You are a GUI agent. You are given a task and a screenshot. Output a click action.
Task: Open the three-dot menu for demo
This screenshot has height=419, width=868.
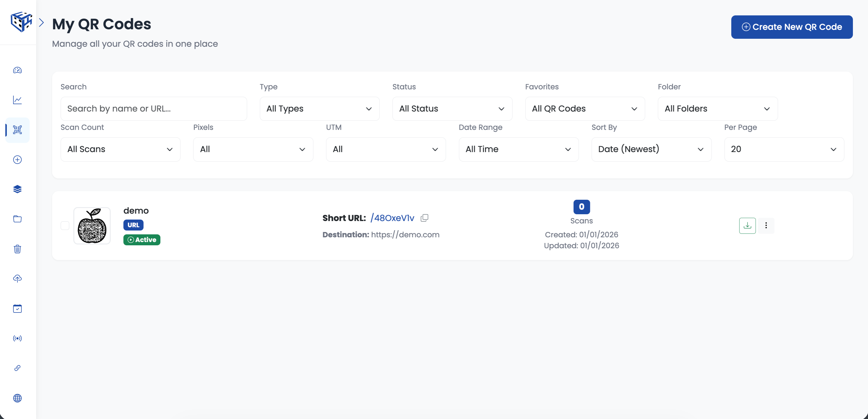point(766,225)
